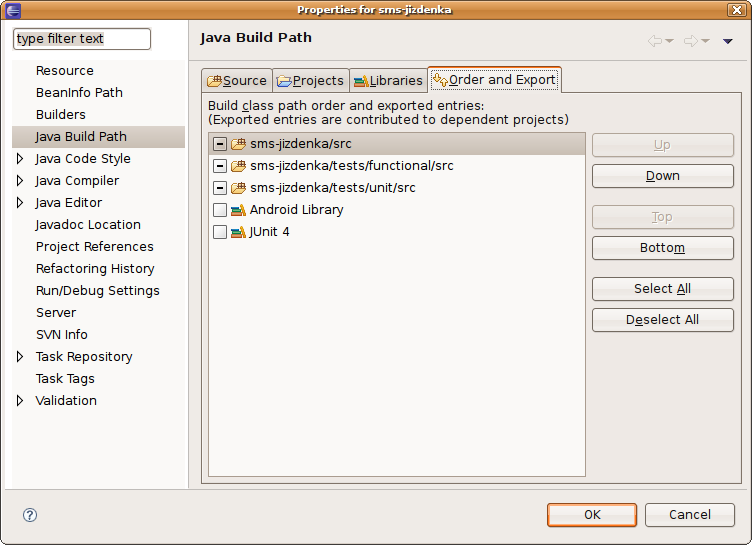This screenshot has width=752, height=545.
Task: Expand the Java Editor node
Action: point(20,202)
